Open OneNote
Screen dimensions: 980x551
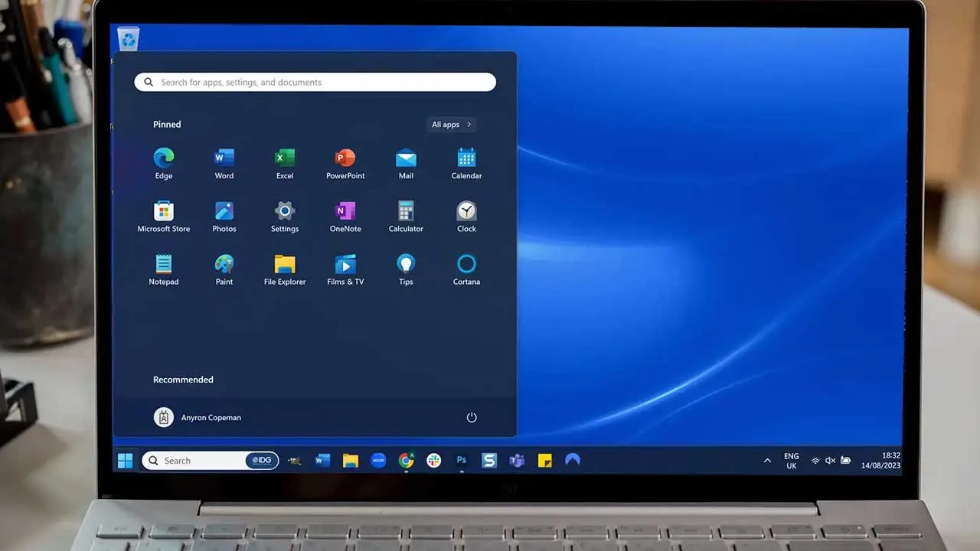[x=345, y=217]
